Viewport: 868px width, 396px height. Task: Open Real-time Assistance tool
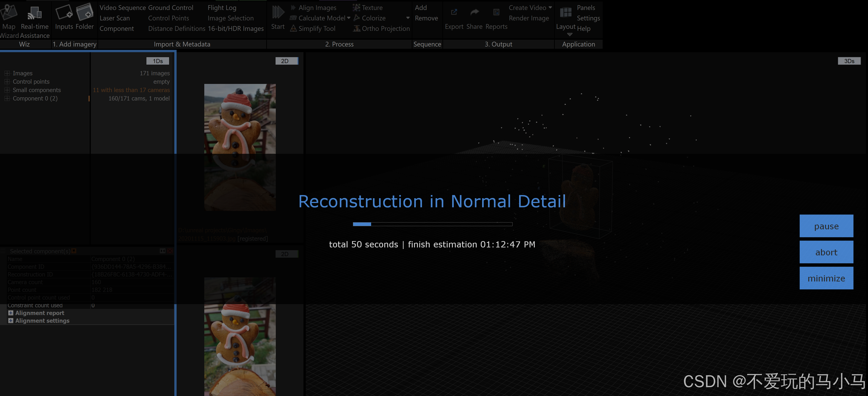click(x=34, y=13)
